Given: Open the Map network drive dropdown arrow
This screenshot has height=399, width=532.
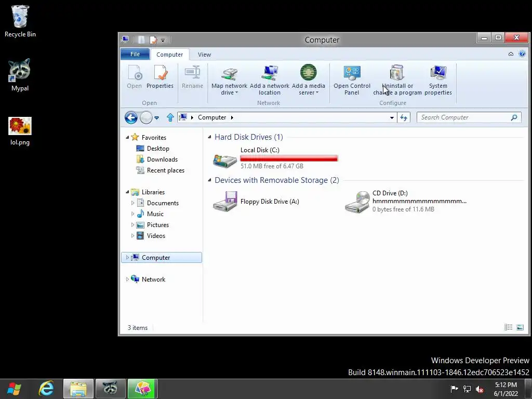Looking at the screenshot, I should (236, 92).
